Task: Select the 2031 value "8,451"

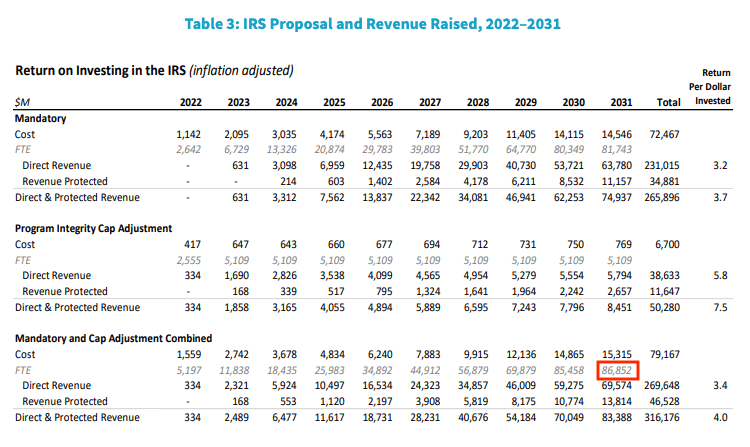Action: (x=619, y=307)
